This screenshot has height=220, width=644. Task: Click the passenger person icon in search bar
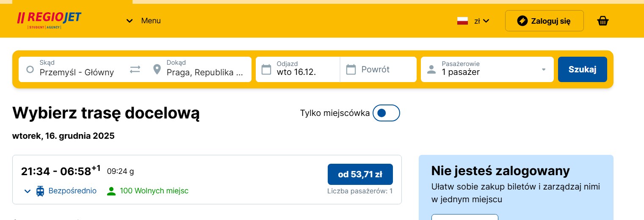431,70
